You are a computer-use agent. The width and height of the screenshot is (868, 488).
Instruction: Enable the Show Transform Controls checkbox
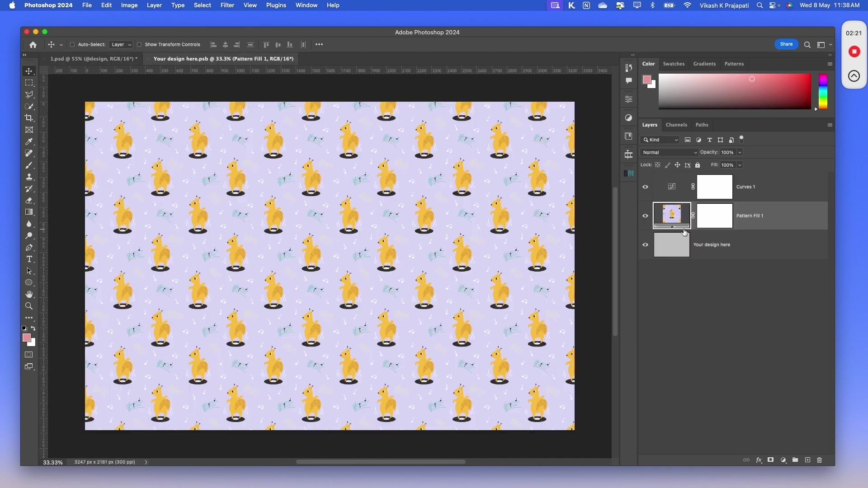pos(140,44)
